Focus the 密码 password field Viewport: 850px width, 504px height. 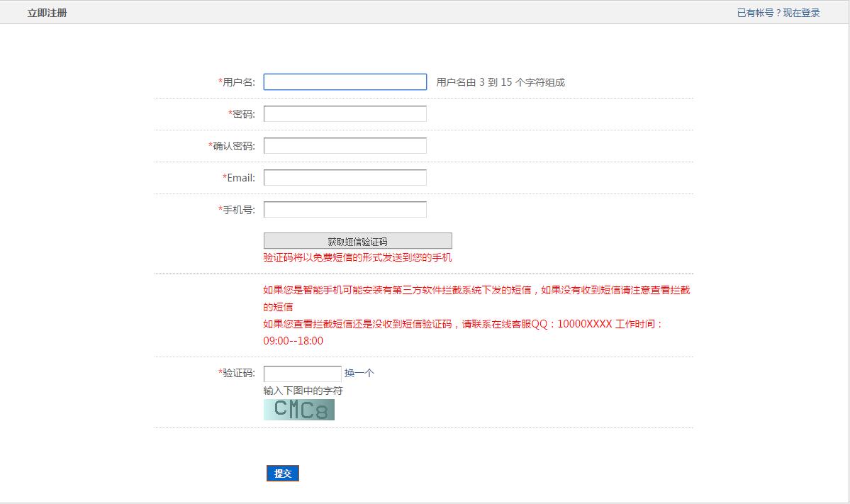[345, 114]
